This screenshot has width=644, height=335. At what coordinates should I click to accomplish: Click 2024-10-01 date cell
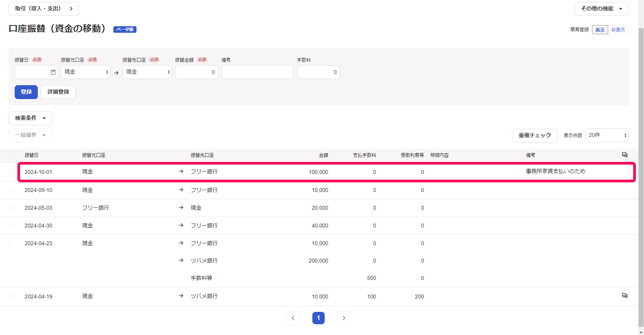point(38,172)
